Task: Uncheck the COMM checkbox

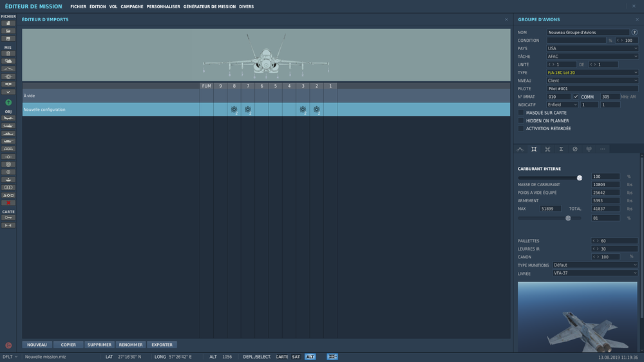Action: pyautogui.click(x=576, y=97)
